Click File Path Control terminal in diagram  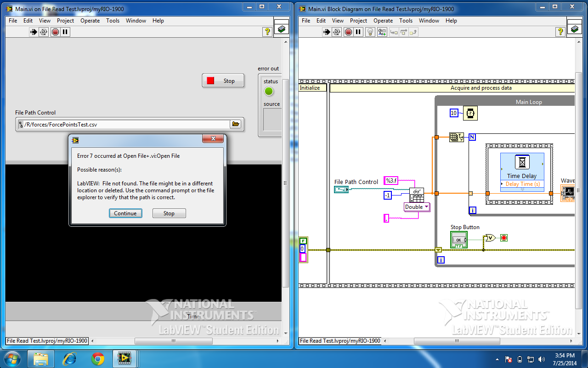click(x=341, y=190)
